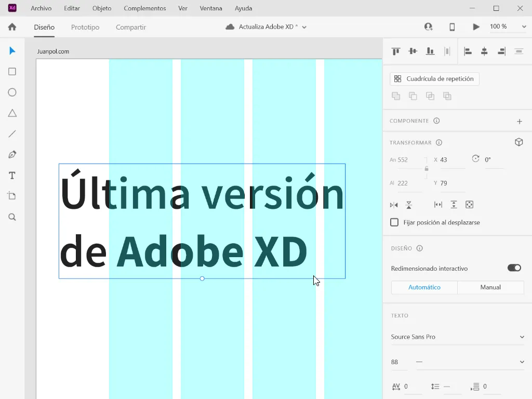Edit X position field 43
The height and width of the screenshot is (399, 532).
pyautogui.click(x=453, y=160)
